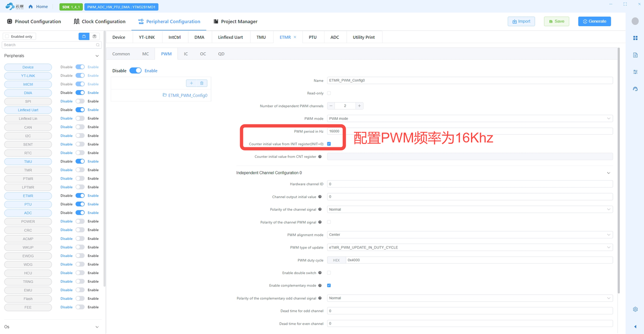Click the peripherals Search box
This screenshot has height=334, width=644.
(x=52, y=45)
